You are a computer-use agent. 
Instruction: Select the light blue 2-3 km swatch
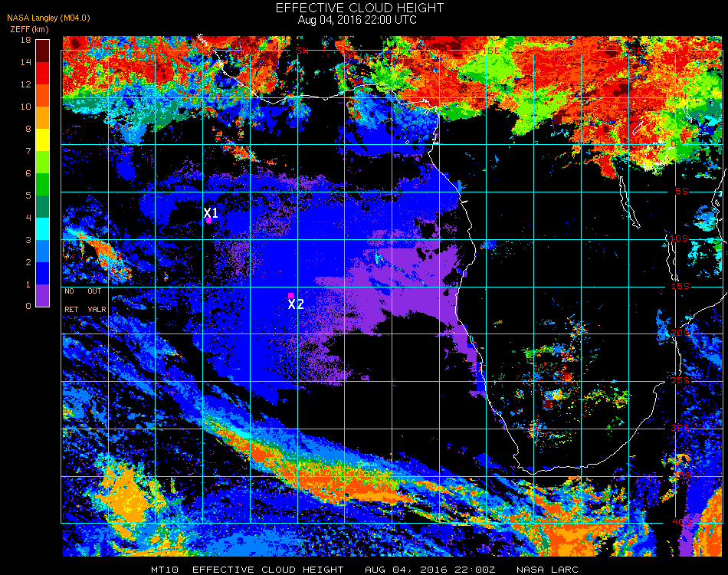43,251
